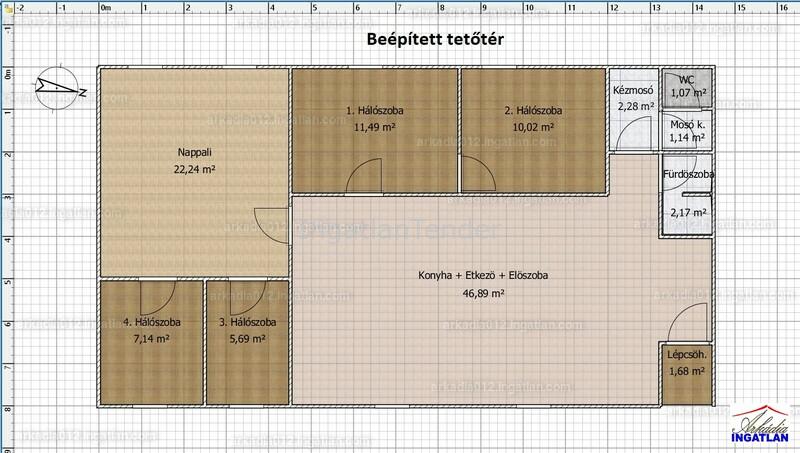Viewport: 800px width, 453px height.
Task: Select the door of 1. Hálószoba
Action: click(362, 179)
